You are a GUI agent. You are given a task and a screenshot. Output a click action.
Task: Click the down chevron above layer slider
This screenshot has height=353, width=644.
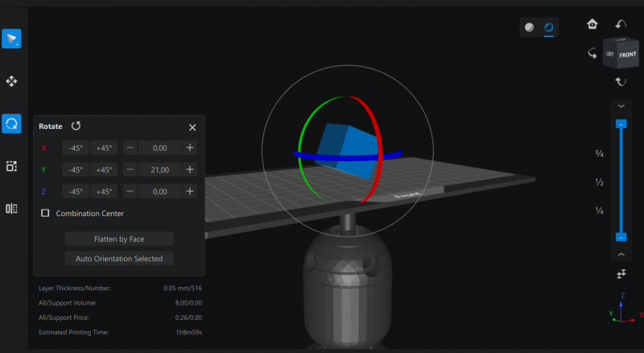point(621,106)
